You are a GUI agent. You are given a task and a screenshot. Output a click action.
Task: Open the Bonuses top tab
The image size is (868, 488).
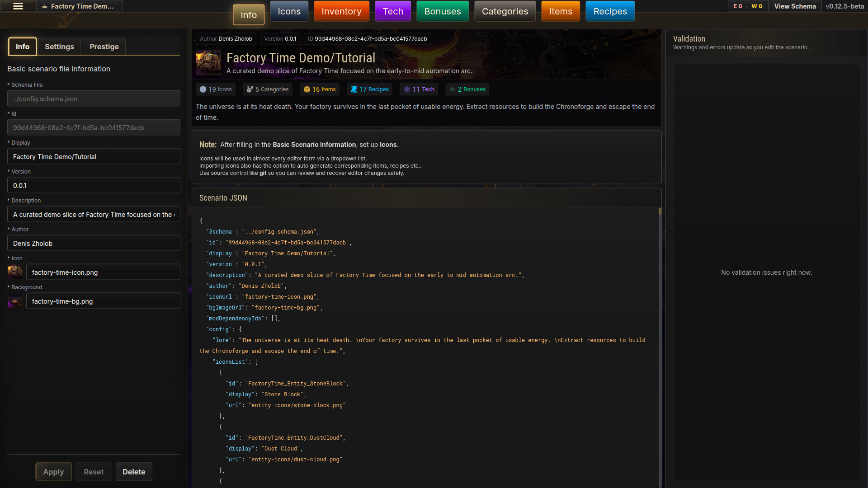pyautogui.click(x=443, y=11)
